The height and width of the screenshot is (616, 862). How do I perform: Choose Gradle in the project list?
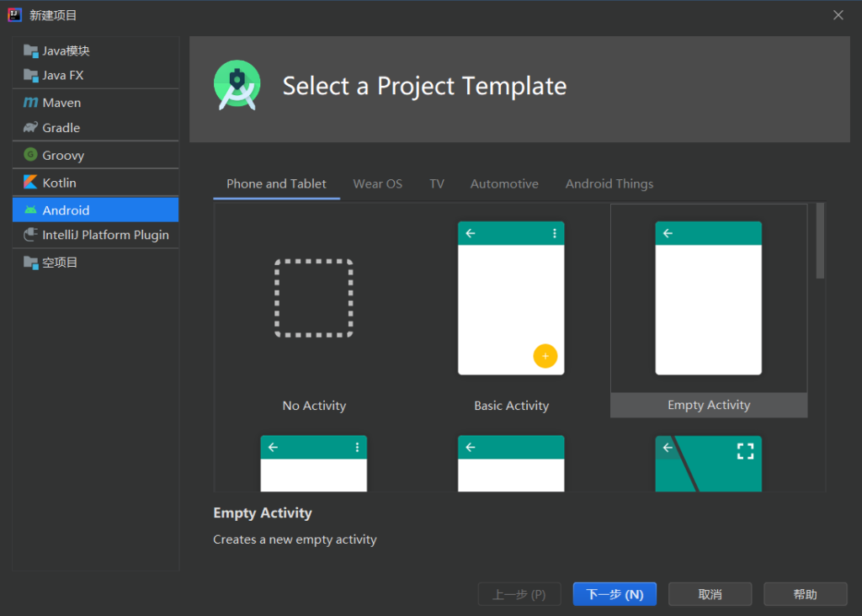point(96,127)
